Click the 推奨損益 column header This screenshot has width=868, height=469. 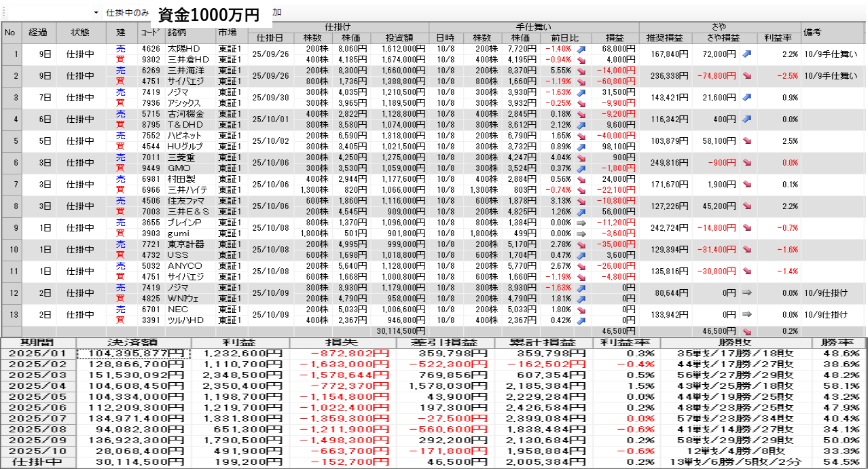coord(666,37)
